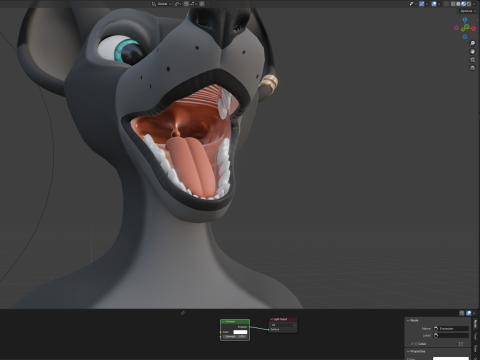Click the red X axis on navigation gizmo

click(x=473, y=28)
